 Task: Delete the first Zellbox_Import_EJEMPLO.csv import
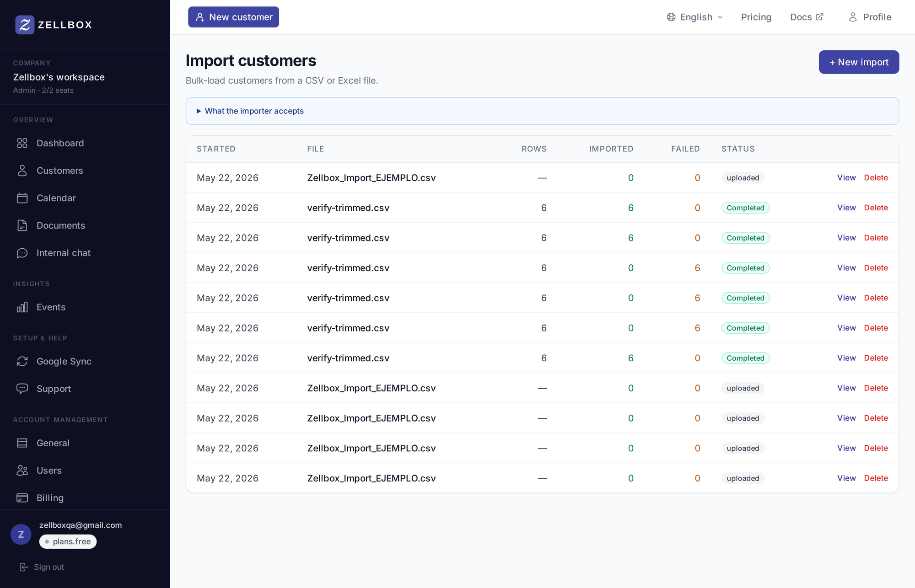(x=876, y=177)
